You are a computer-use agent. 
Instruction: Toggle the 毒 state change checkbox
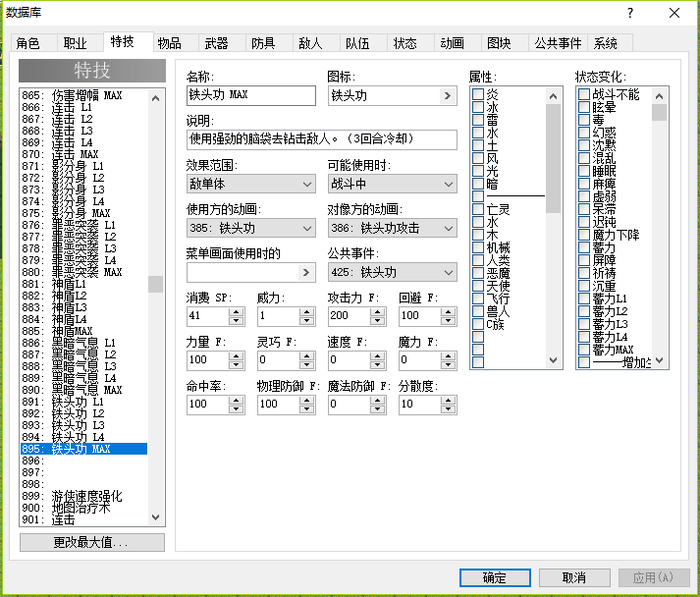point(584,120)
